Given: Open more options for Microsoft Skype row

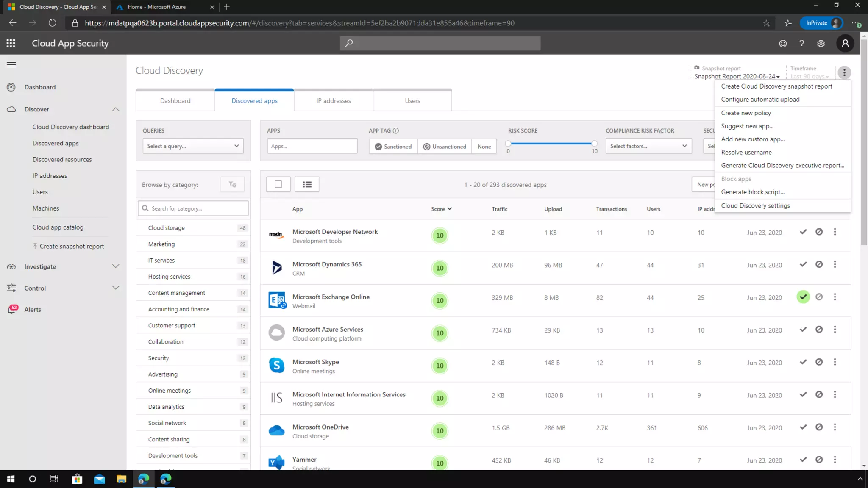Looking at the screenshot, I should (835, 362).
